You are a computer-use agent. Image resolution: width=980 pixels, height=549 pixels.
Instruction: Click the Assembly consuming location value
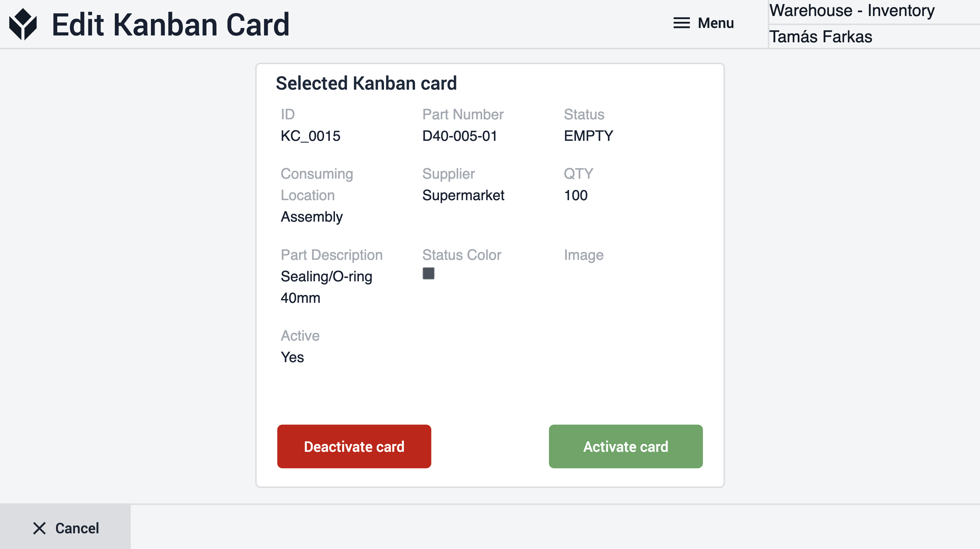(x=311, y=217)
